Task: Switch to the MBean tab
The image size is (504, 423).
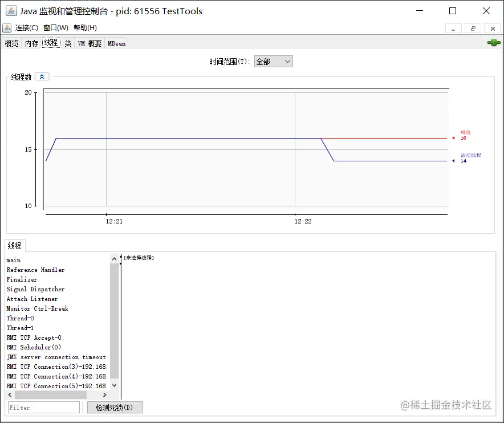Action: pyautogui.click(x=116, y=42)
